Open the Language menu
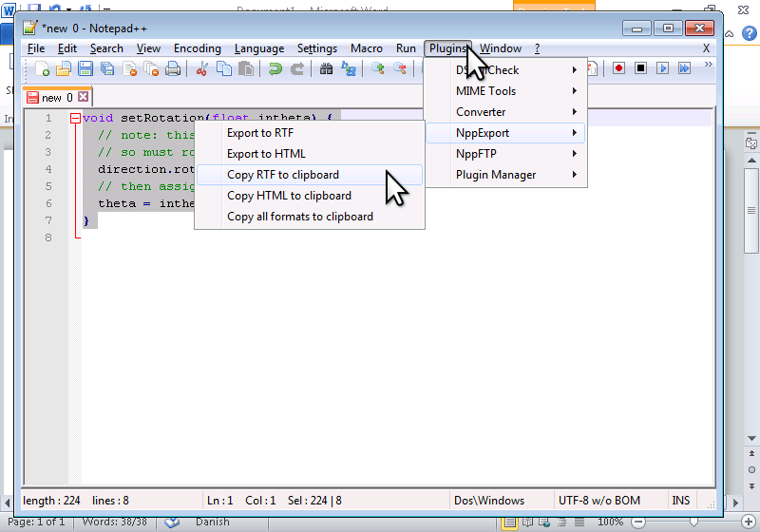The image size is (760, 532). pos(259,48)
